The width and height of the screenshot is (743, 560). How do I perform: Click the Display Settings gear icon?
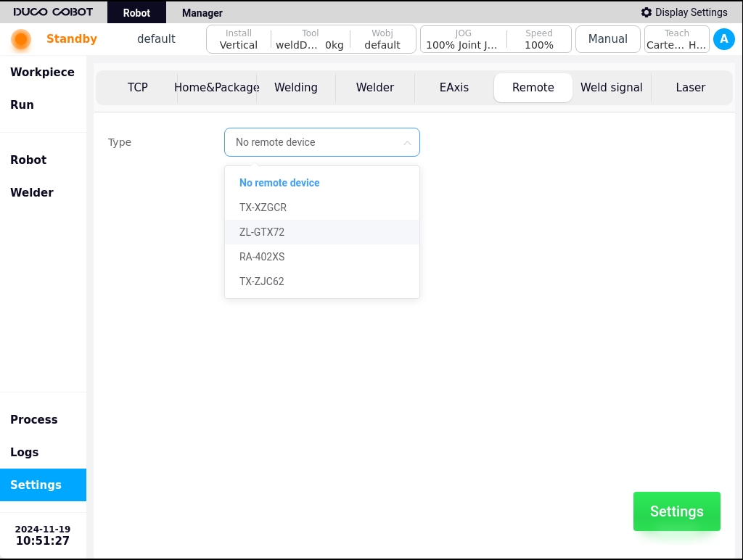click(x=646, y=12)
